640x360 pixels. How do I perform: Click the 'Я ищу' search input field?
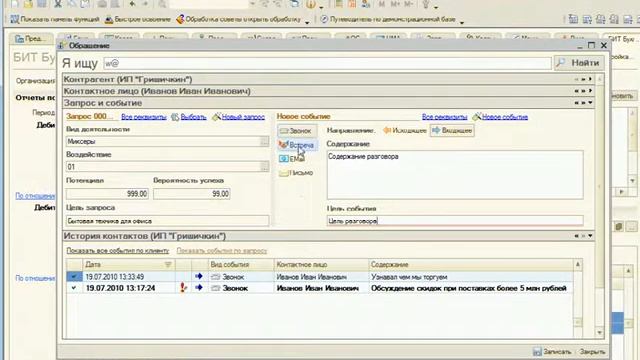pos(327,63)
